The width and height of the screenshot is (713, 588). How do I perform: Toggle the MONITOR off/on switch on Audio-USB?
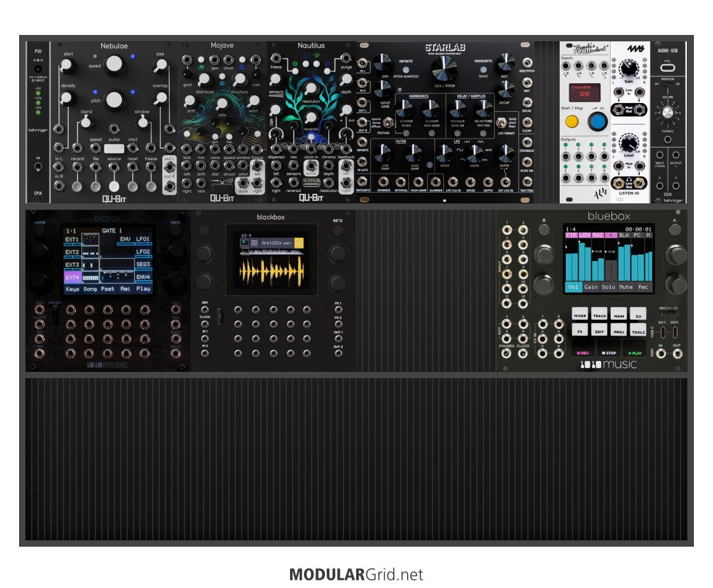[668, 84]
